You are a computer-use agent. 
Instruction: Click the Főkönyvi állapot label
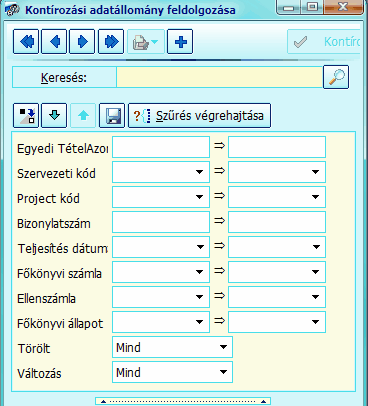60,324
